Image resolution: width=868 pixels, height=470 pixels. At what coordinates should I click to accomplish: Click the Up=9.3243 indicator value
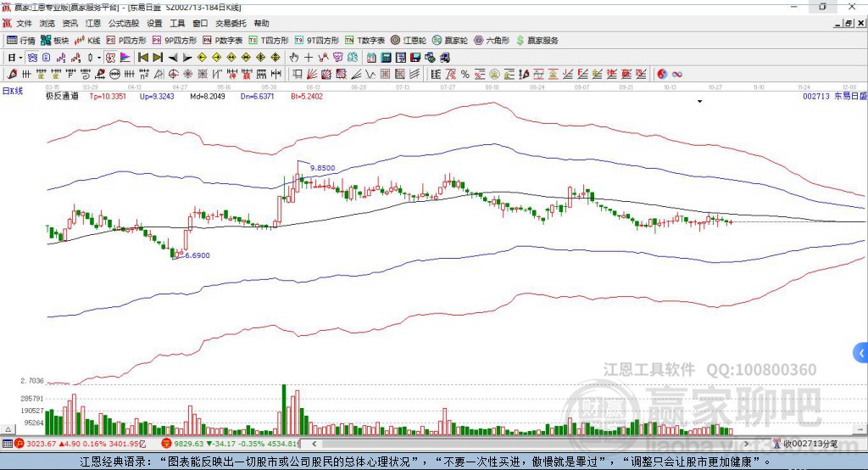[157, 96]
